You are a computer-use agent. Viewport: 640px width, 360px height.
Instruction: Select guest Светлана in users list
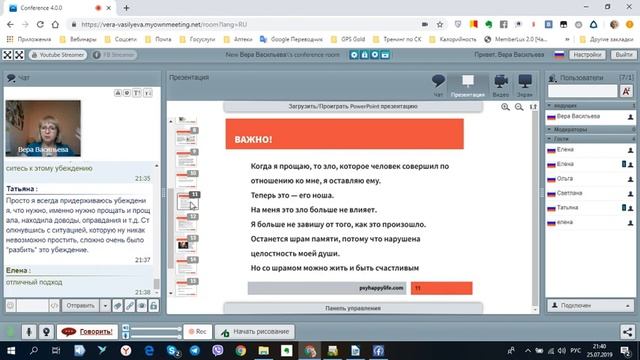(x=590, y=193)
